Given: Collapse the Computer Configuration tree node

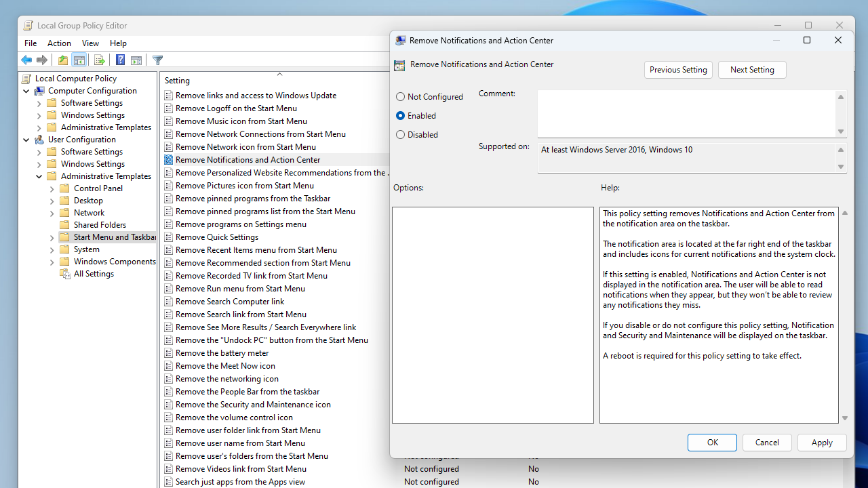Looking at the screenshot, I should click(26, 91).
